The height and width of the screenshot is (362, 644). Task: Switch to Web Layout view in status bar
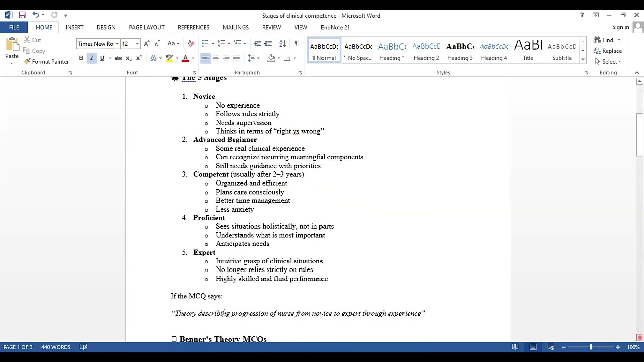pos(551,347)
